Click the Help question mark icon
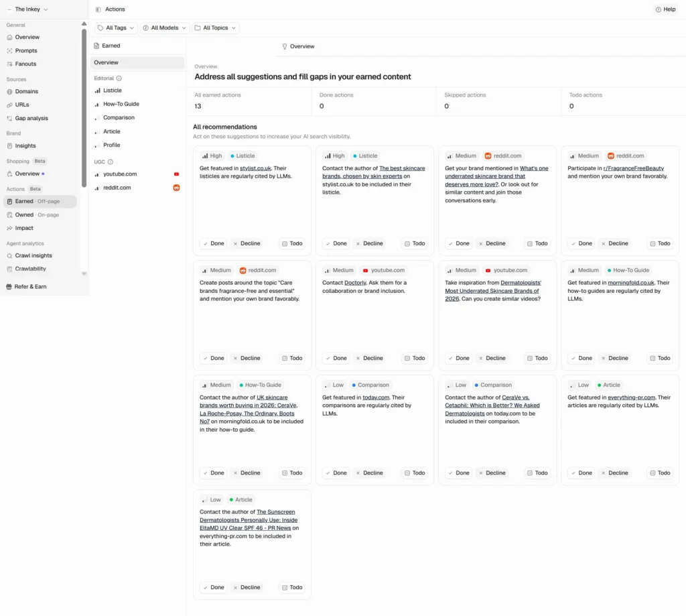686x616 pixels. coord(658,9)
